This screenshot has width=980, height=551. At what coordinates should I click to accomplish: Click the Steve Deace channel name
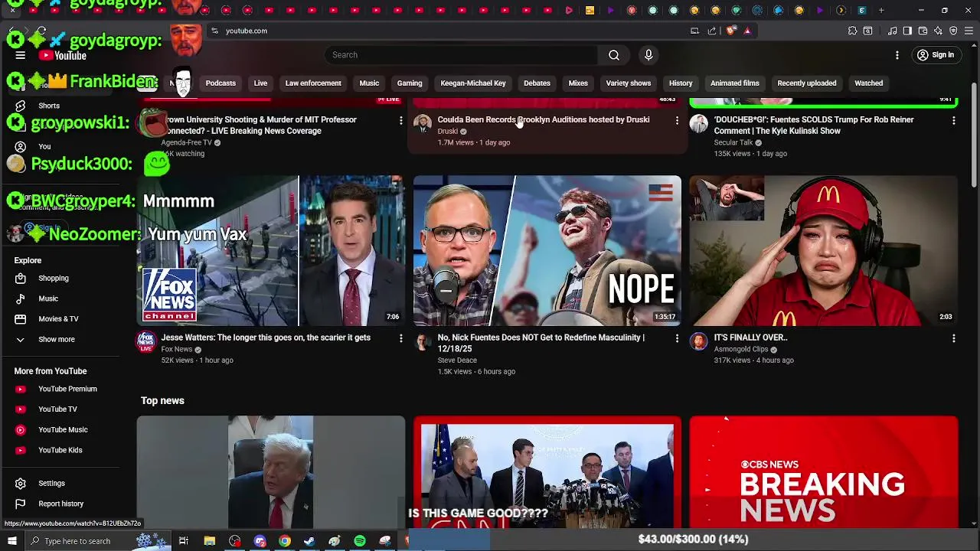click(457, 360)
